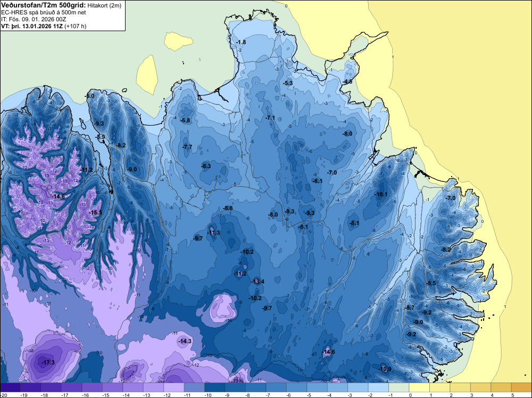Click the -8.8 temperature value
This screenshot has height=398, width=532.
[x=228, y=209]
